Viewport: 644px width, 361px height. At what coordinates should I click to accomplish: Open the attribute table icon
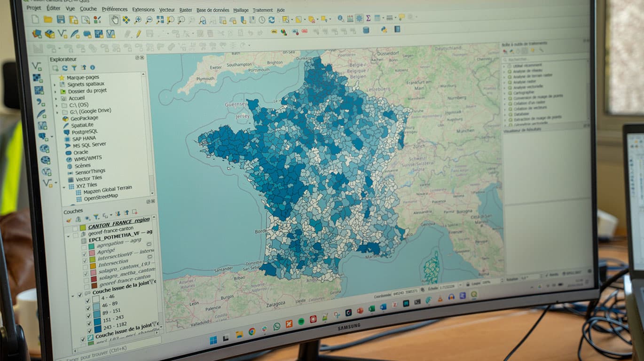pos(350,18)
